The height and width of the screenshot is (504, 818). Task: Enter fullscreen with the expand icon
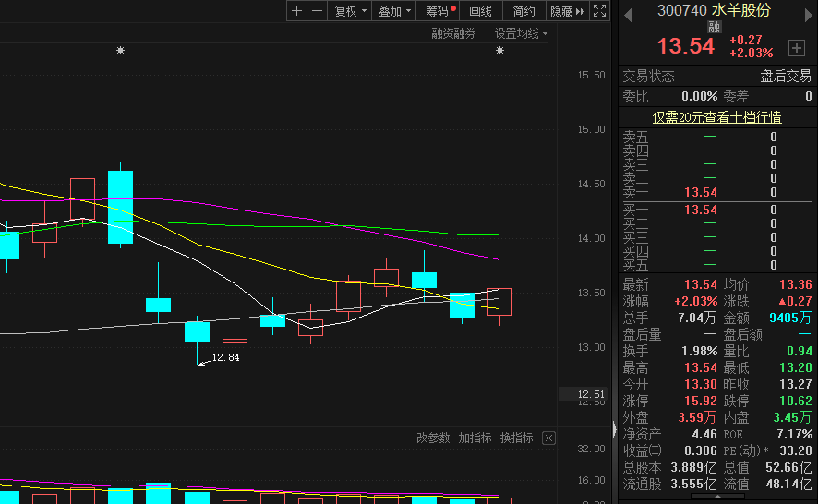coord(599,11)
